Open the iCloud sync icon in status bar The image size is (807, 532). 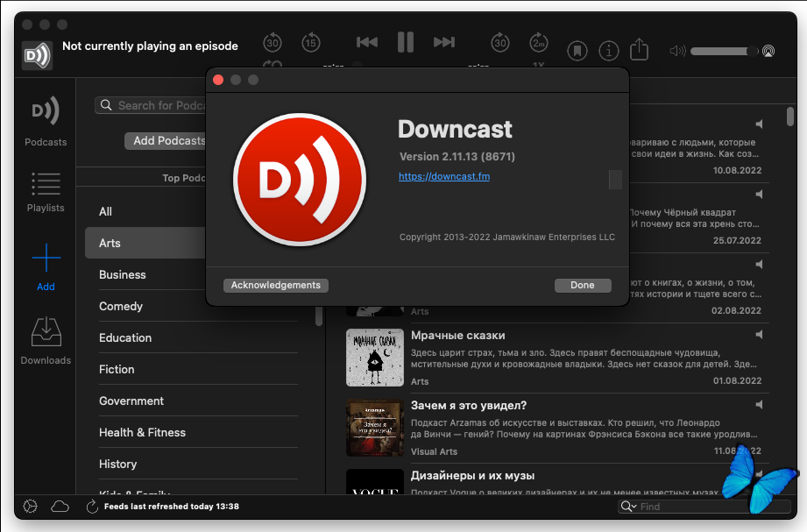click(60, 507)
